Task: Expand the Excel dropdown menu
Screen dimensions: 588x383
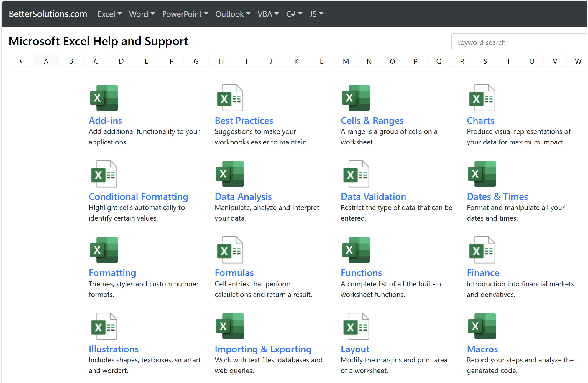Action: (110, 14)
